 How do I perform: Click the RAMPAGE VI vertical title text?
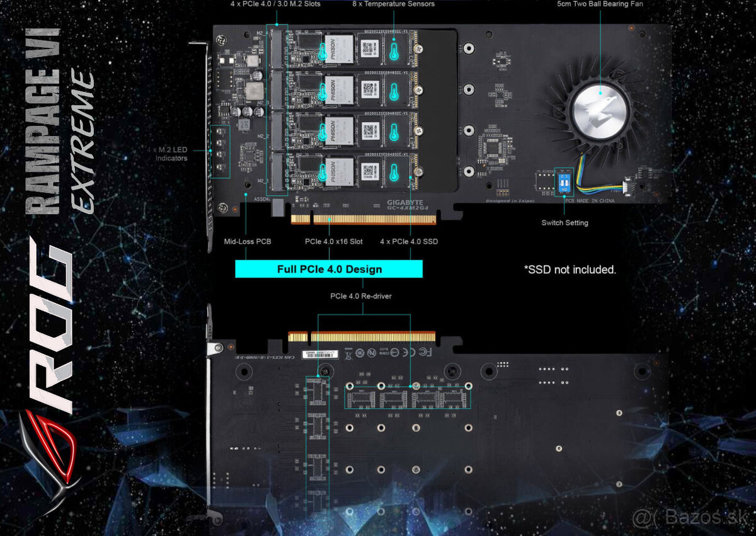[x=44, y=120]
